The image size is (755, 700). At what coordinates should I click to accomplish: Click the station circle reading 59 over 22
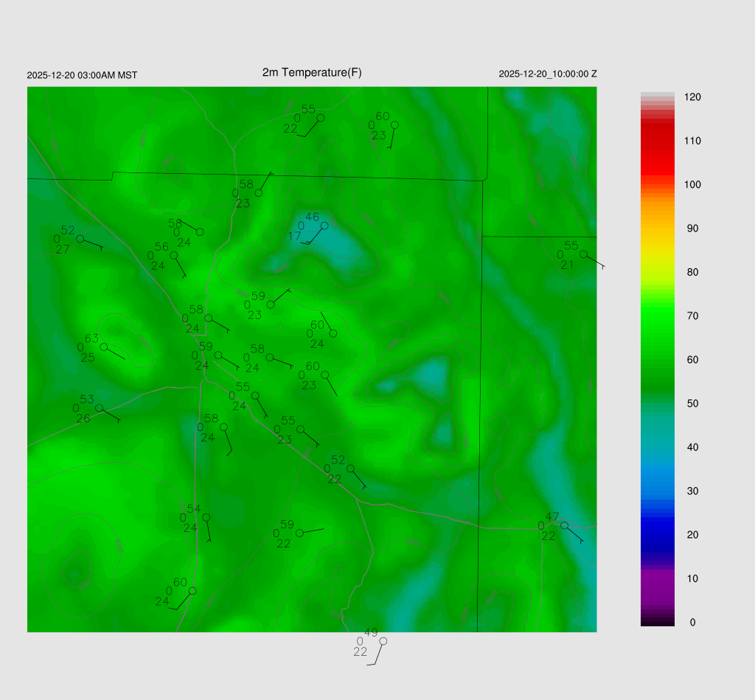pos(299,533)
